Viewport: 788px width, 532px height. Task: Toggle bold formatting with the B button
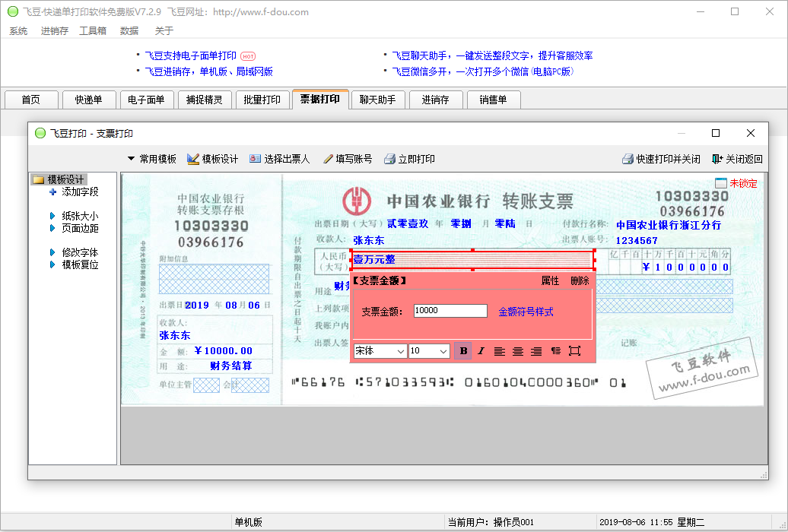click(463, 350)
